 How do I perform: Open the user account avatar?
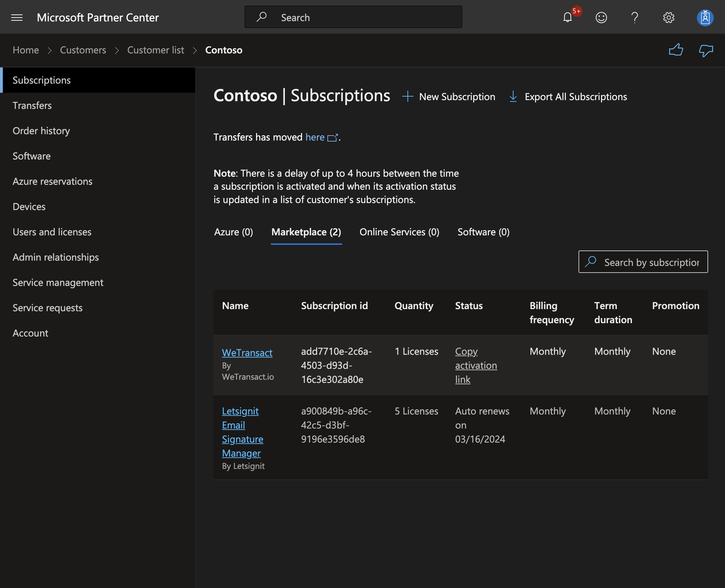click(705, 18)
